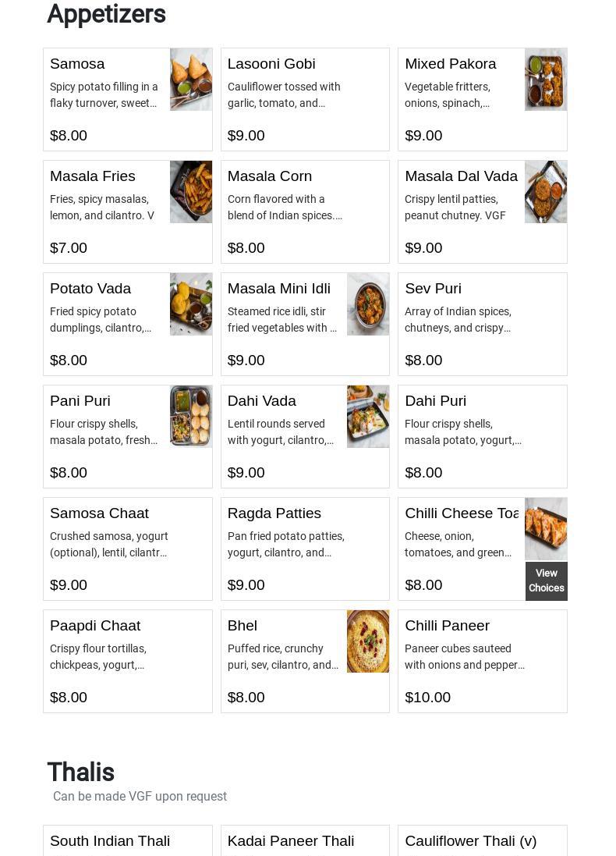This screenshot has width=616, height=856.
Task: Select the Dahi Vada thumbnail
Action: click(x=368, y=417)
